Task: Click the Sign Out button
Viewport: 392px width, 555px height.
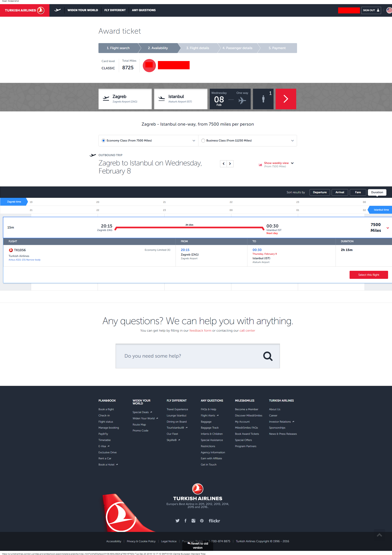Action: pos(371,10)
